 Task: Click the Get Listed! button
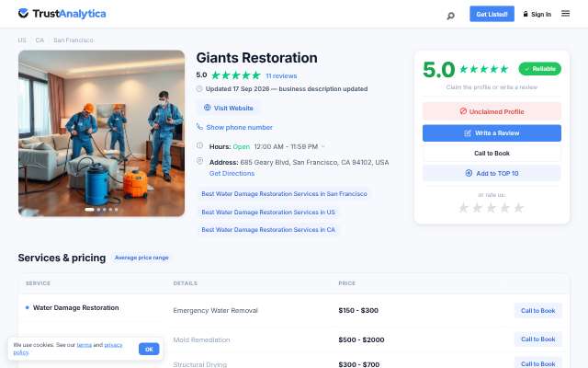point(492,14)
